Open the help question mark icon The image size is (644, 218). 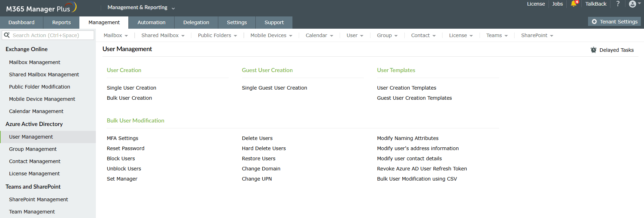coord(618,4)
